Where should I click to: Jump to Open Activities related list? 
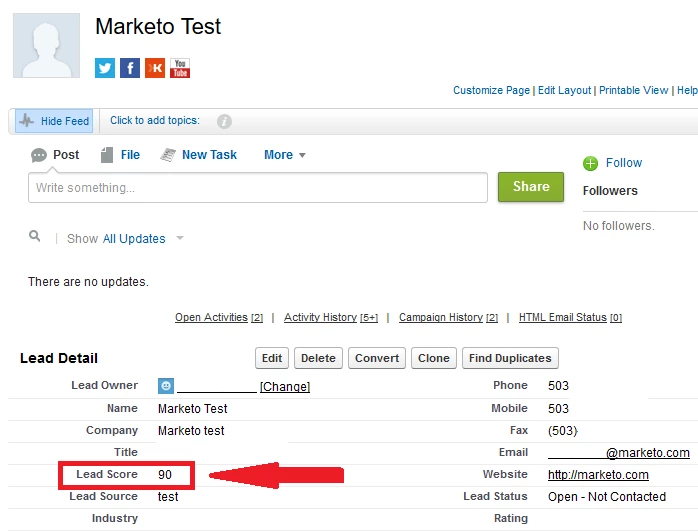(x=219, y=317)
